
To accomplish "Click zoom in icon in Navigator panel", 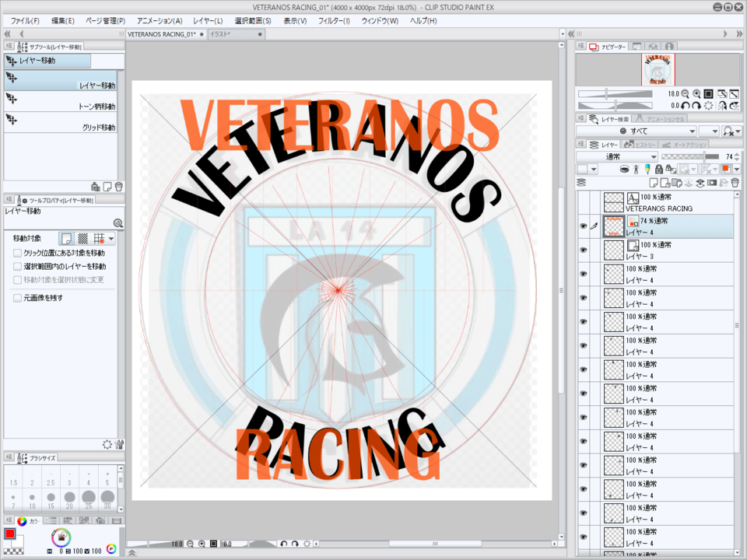I will coord(696,93).
